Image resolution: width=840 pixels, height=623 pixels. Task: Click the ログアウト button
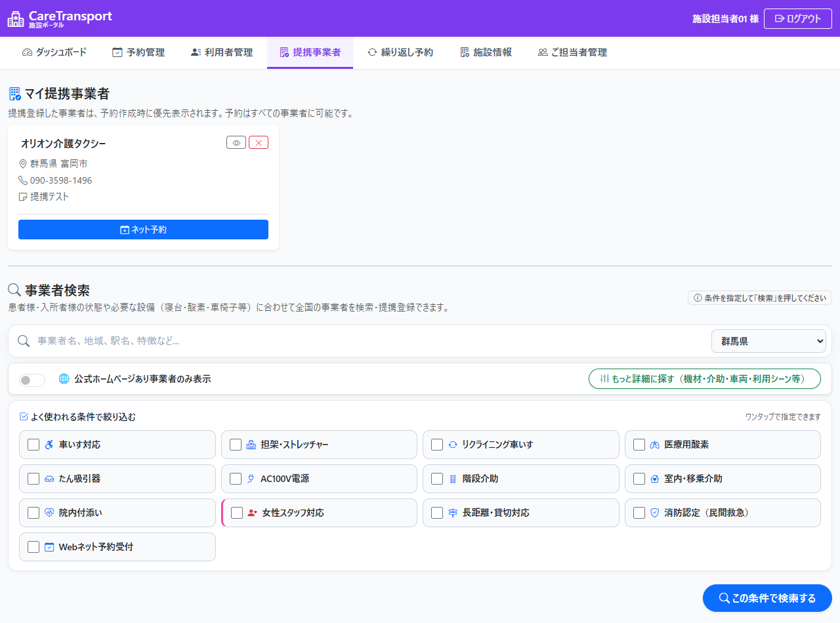(x=797, y=18)
